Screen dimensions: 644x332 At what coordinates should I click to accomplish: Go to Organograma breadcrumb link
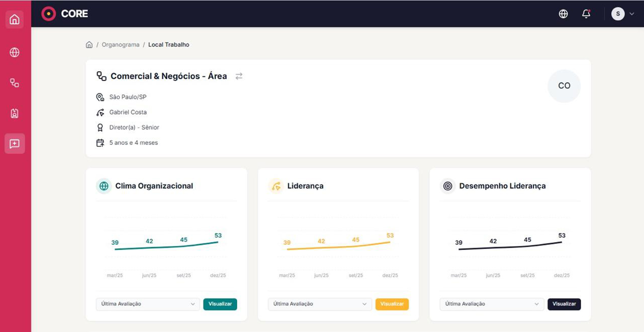point(121,45)
